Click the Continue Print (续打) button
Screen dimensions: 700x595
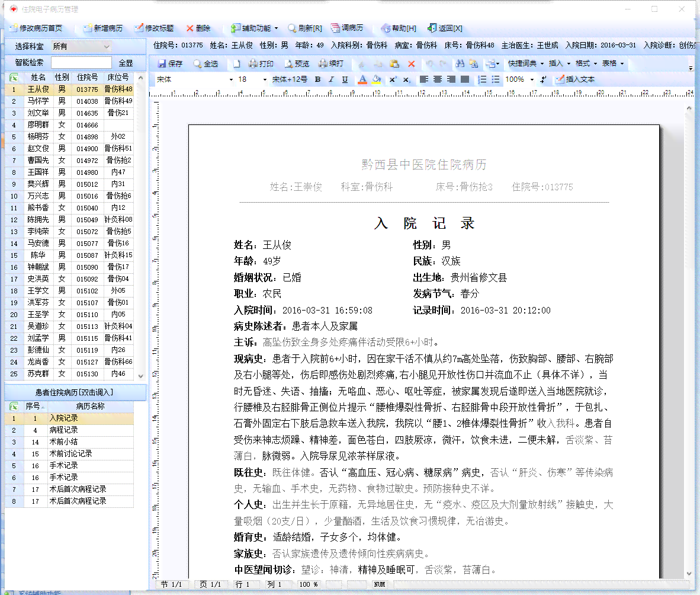tap(331, 64)
